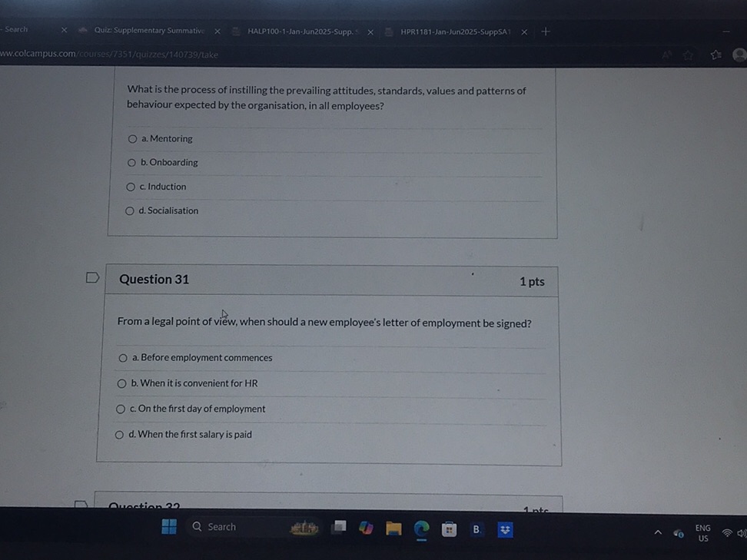
Task: Select answer 'c. Induction'
Action: 131,187
